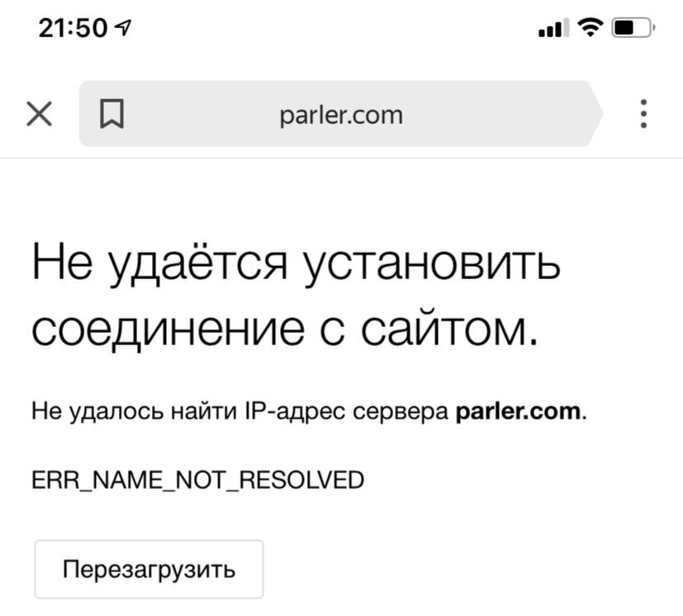Tap the cellular signal bars icon
Viewport: 683px width, 616px height.
553,30
